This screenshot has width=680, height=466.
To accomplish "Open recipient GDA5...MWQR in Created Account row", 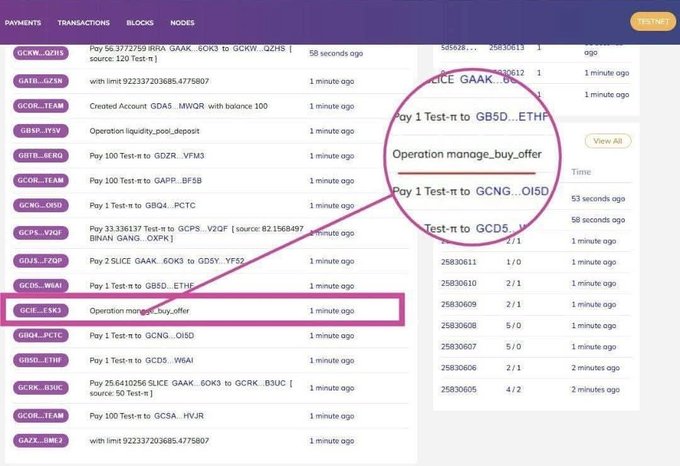I will (x=177, y=106).
